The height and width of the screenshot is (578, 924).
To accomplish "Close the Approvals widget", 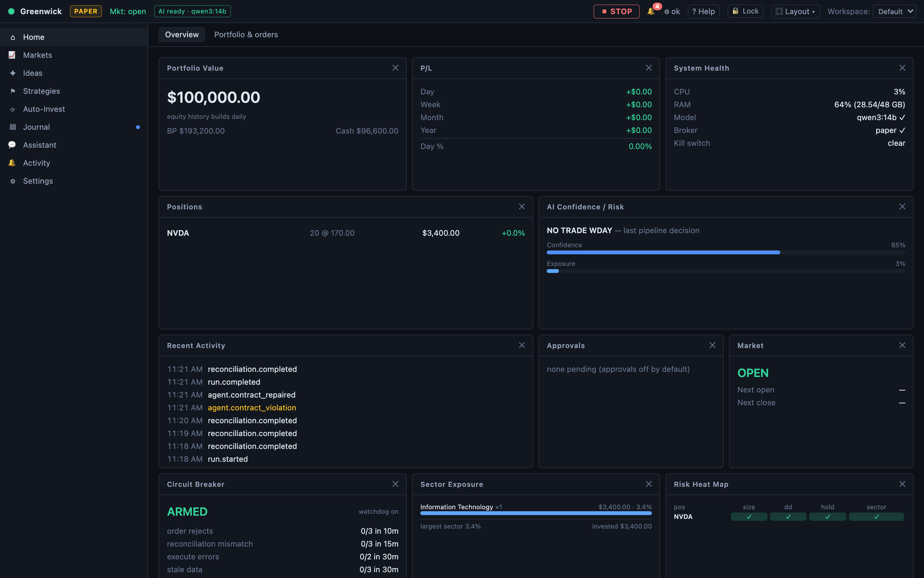I will (712, 345).
